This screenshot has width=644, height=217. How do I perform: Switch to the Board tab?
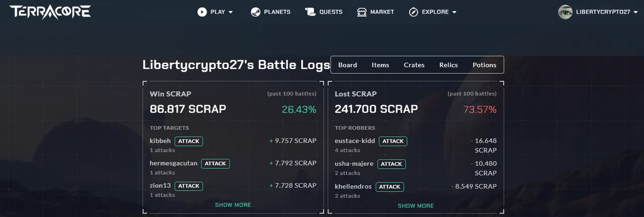[x=348, y=65]
